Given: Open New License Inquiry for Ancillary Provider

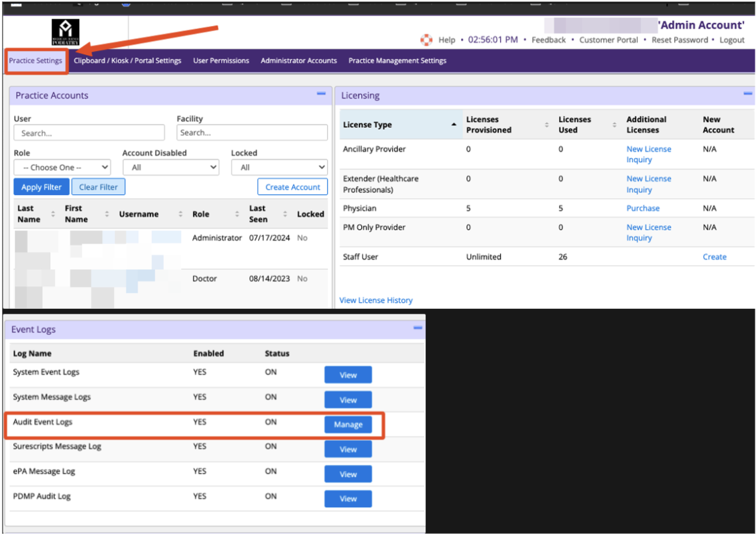Looking at the screenshot, I should 649,154.
